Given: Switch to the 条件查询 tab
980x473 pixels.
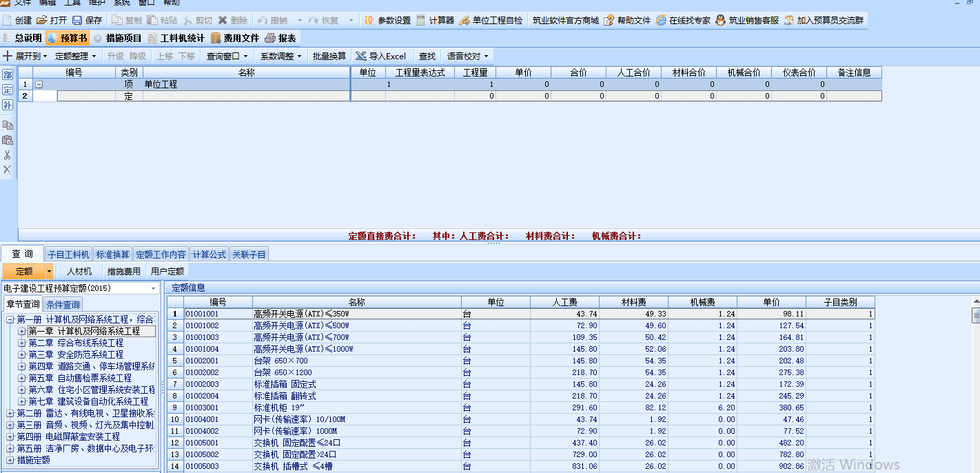Looking at the screenshot, I should (63, 304).
